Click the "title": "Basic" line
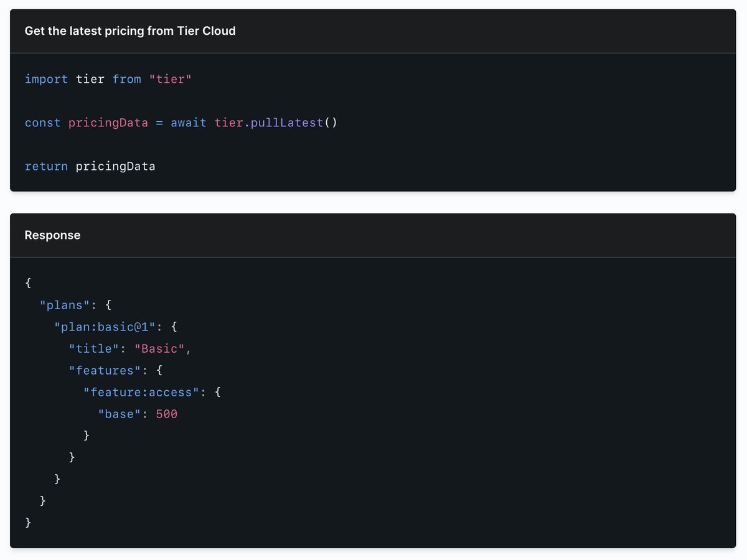The width and height of the screenshot is (747, 560). 130,348
